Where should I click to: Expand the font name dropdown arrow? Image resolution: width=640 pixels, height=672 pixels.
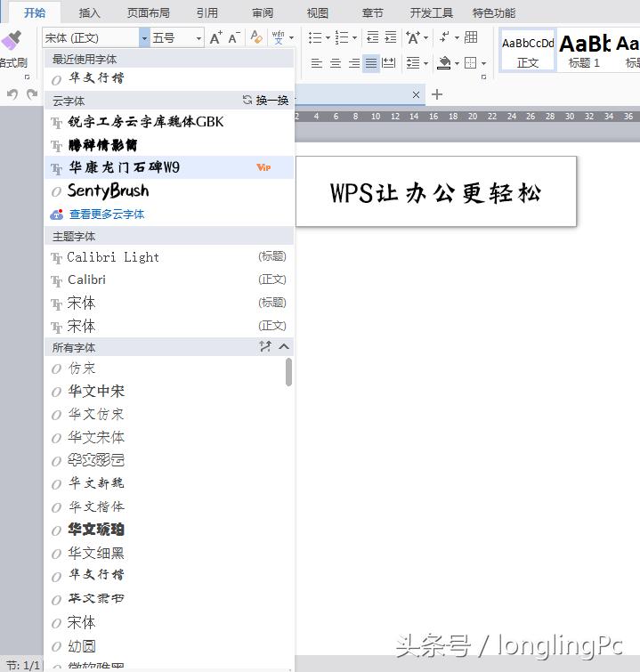point(144,38)
